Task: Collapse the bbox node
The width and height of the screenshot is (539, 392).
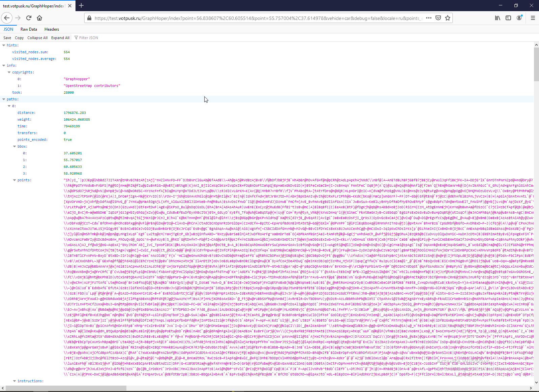Action: (x=14, y=146)
